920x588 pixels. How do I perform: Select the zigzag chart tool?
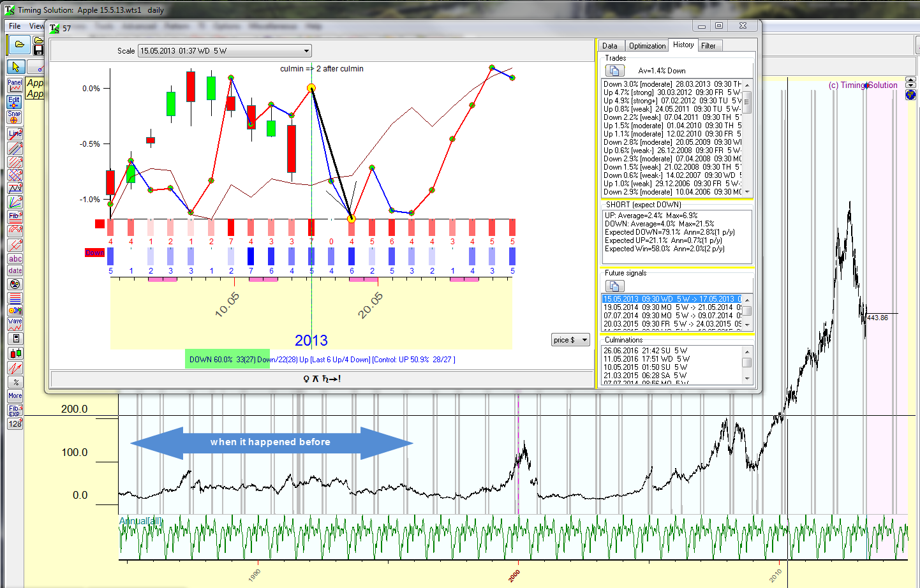click(15, 188)
